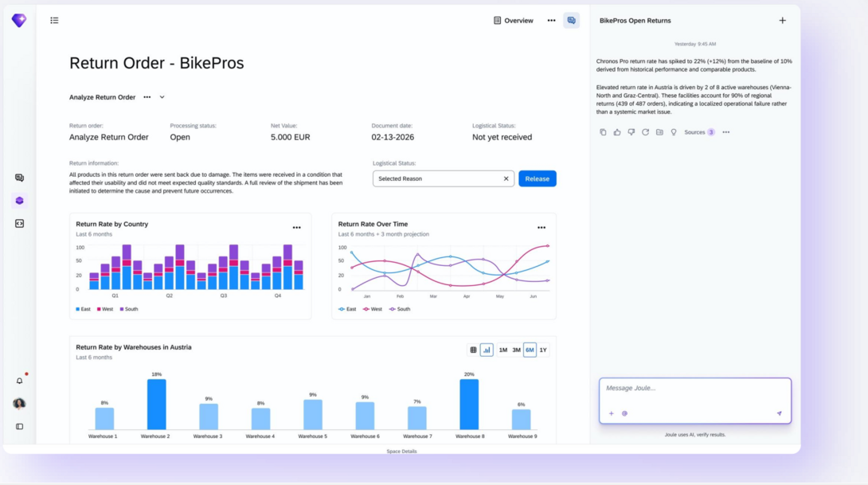Toggle West legend in Return Rate by Country
Image resolution: width=868 pixels, height=485 pixels.
(105, 309)
